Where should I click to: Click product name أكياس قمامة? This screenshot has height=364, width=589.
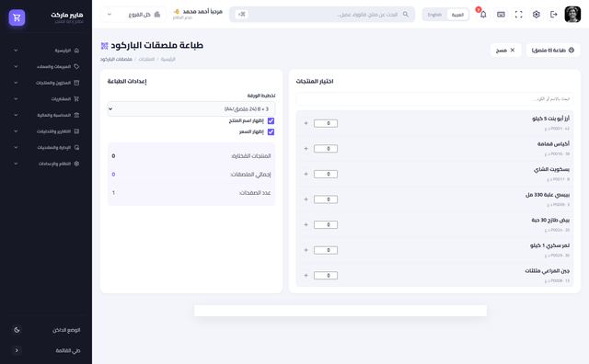coord(553,143)
